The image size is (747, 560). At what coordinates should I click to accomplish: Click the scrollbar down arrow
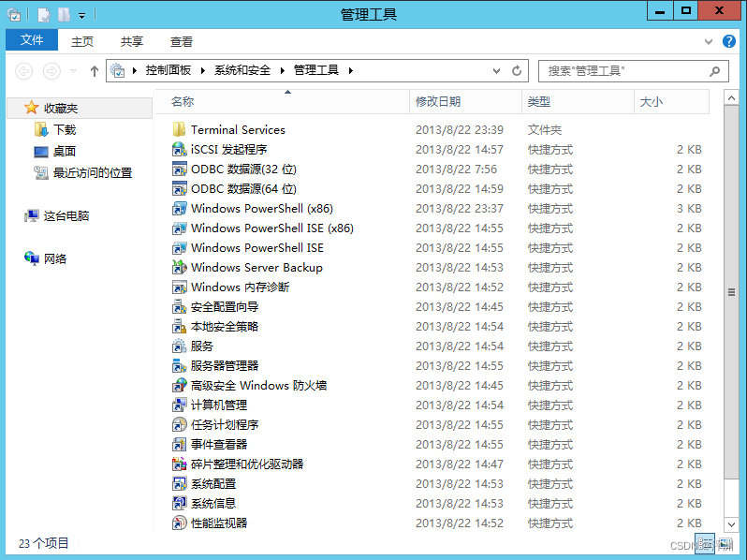(731, 524)
